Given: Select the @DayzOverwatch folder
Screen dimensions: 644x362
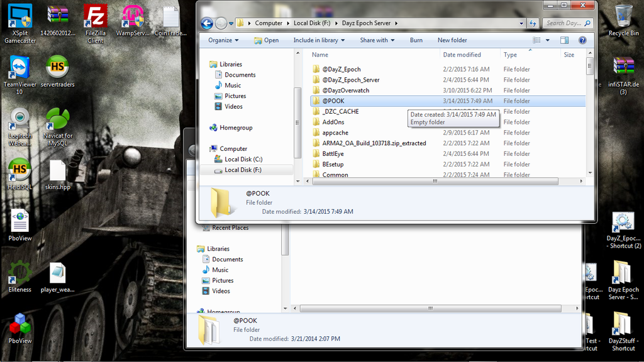Looking at the screenshot, I should [346, 90].
